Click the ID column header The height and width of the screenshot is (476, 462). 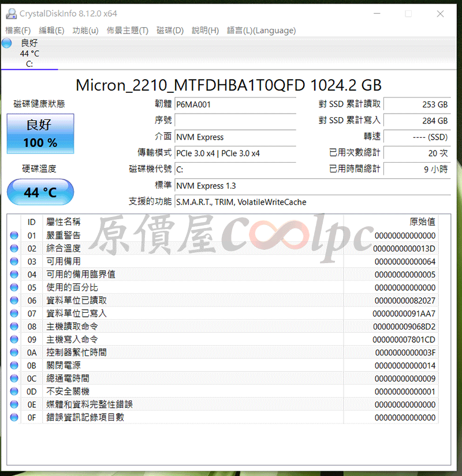tap(32, 222)
